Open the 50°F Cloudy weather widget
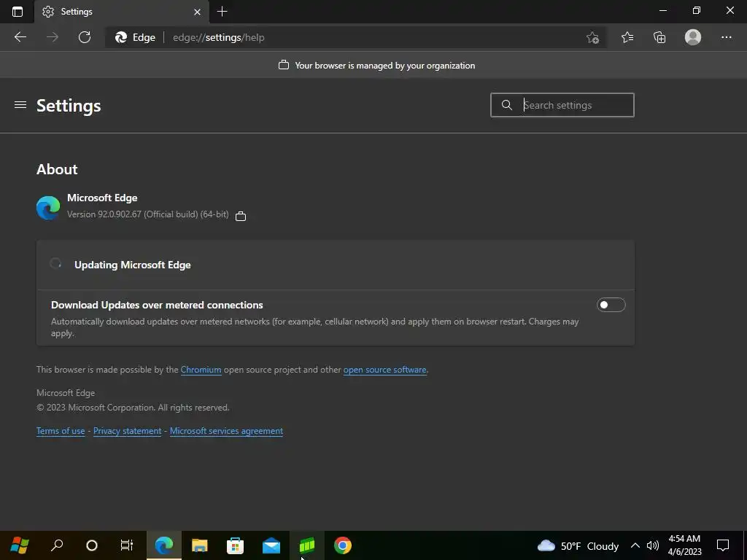Viewport: 747px width, 560px height. [x=578, y=545]
